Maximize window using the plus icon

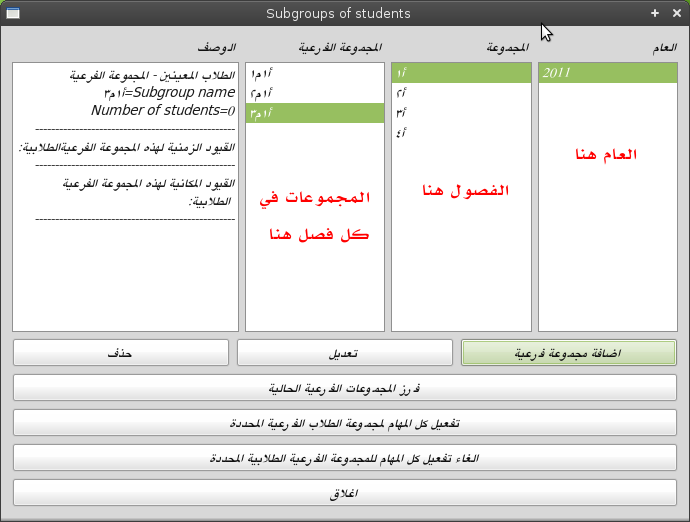click(x=655, y=13)
